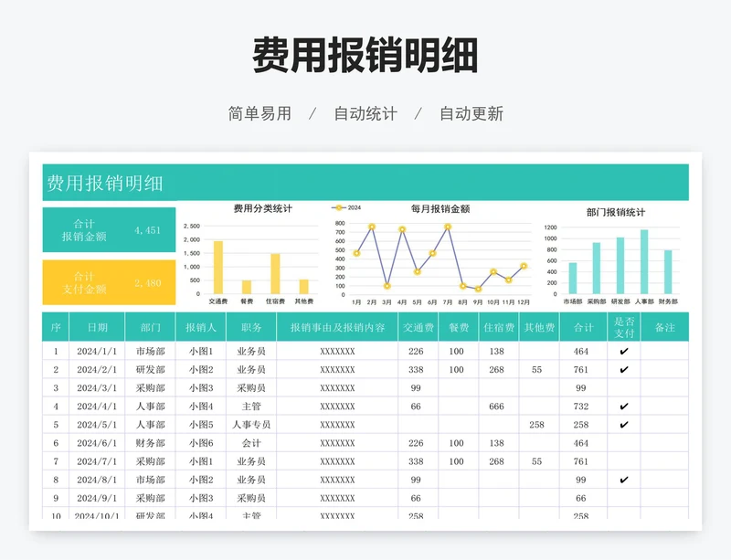This screenshot has height=560, width=731.
Task: Click the 部门 column header
Action: pyautogui.click(x=150, y=327)
